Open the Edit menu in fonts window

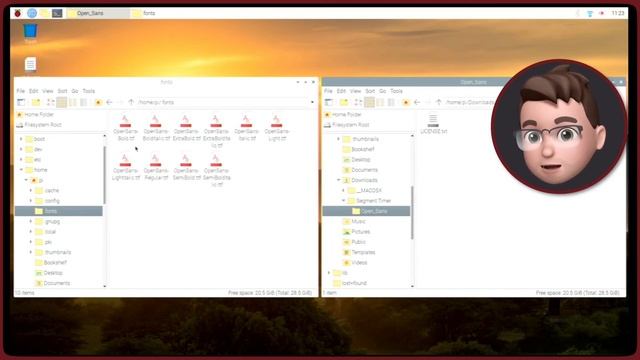coord(33,91)
